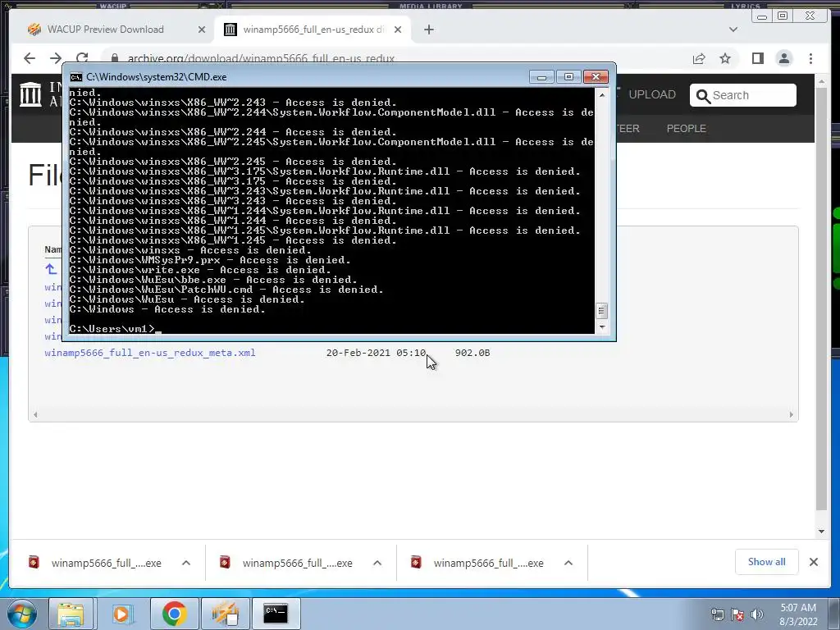Close the Chrome window
The width and height of the screenshot is (840, 630).
(810, 16)
